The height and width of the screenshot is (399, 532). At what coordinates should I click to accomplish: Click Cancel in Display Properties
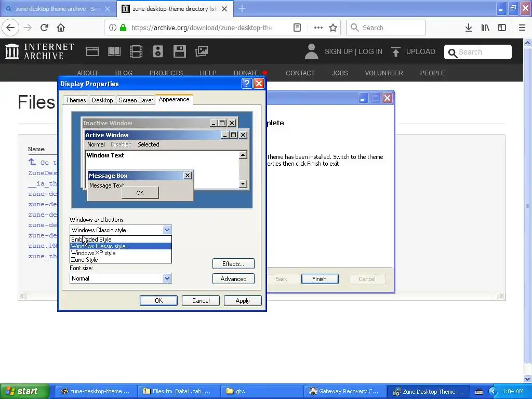201,301
